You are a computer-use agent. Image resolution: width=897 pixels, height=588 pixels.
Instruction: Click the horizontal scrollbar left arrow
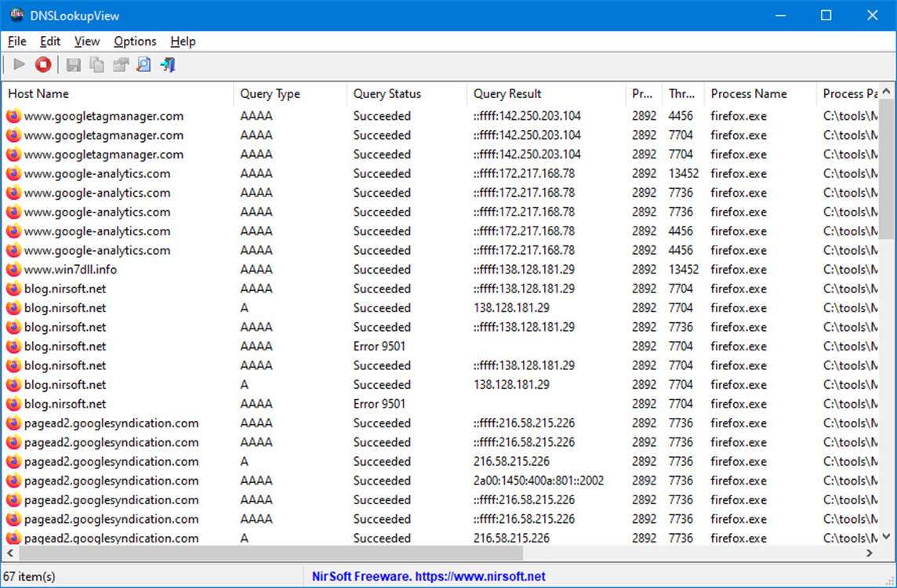click(x=9, y=553)
